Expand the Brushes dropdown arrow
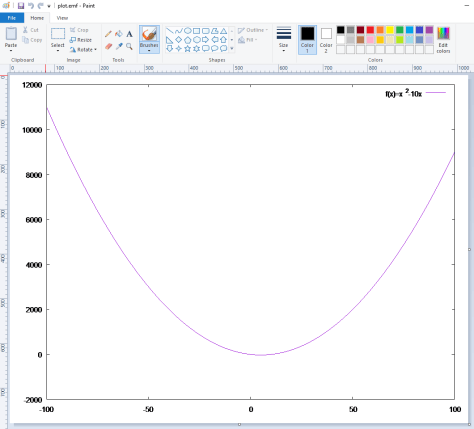This screenshot has height=429, width=474. point(149,51)
